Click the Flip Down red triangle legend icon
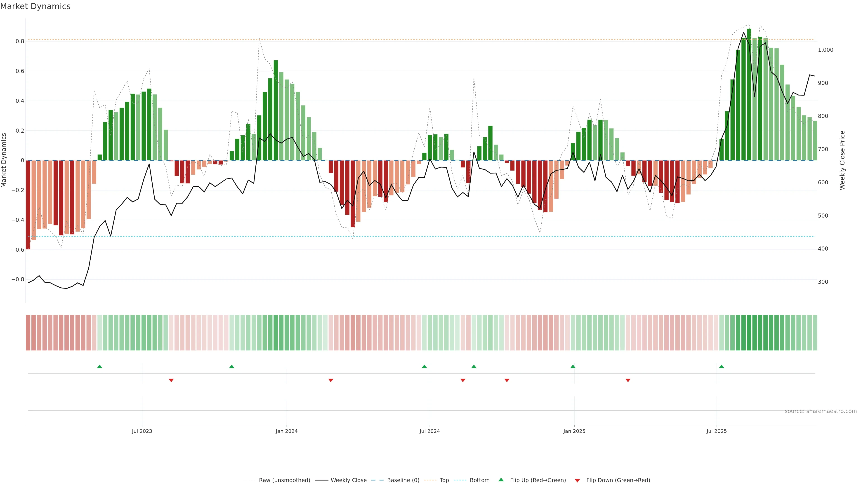This screenshot has height=488, width=868. (x=577, y=480)
